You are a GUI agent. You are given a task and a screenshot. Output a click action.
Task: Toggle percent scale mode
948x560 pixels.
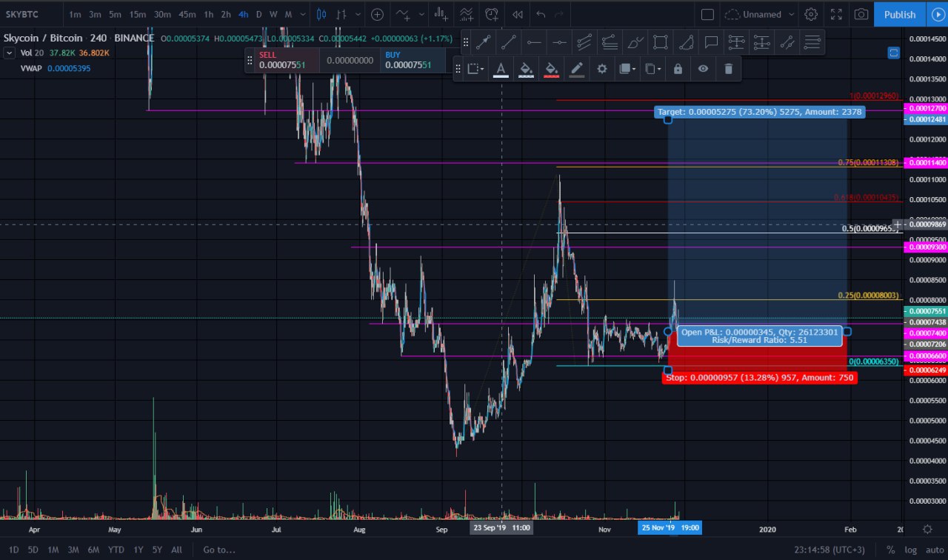tap(889, 550)
